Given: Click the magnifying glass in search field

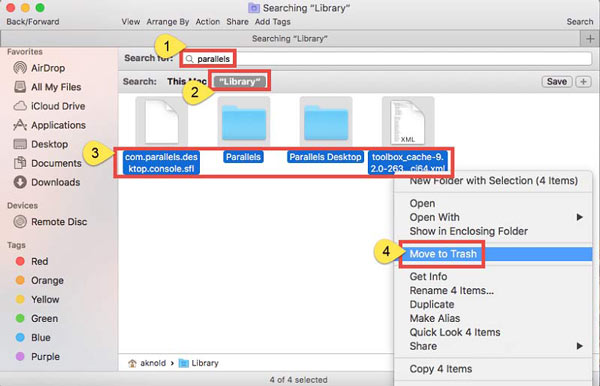Looking at the screenshot, I should 189,59.
